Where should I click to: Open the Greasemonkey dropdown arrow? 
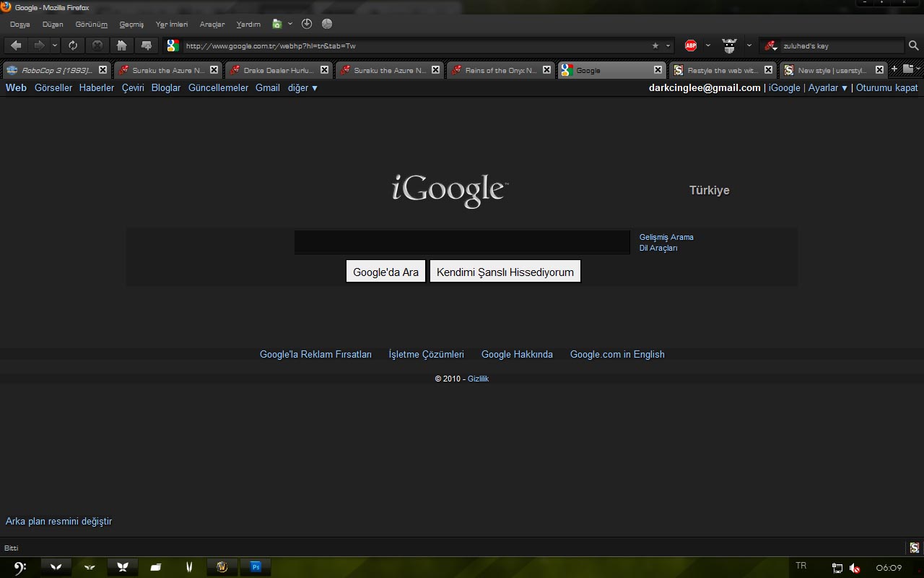[x=749, y=46]
